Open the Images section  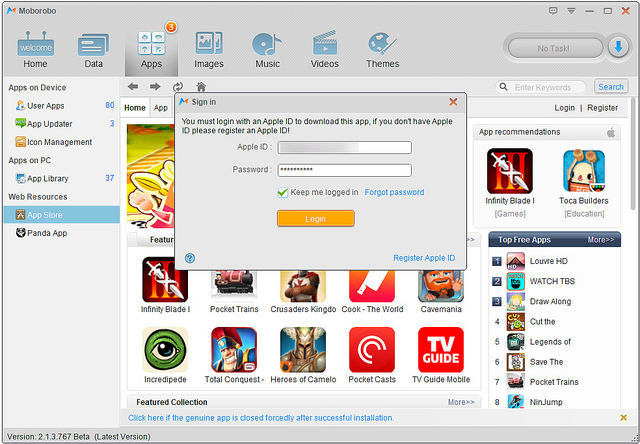pyautogui.click(x=209, y=51)
